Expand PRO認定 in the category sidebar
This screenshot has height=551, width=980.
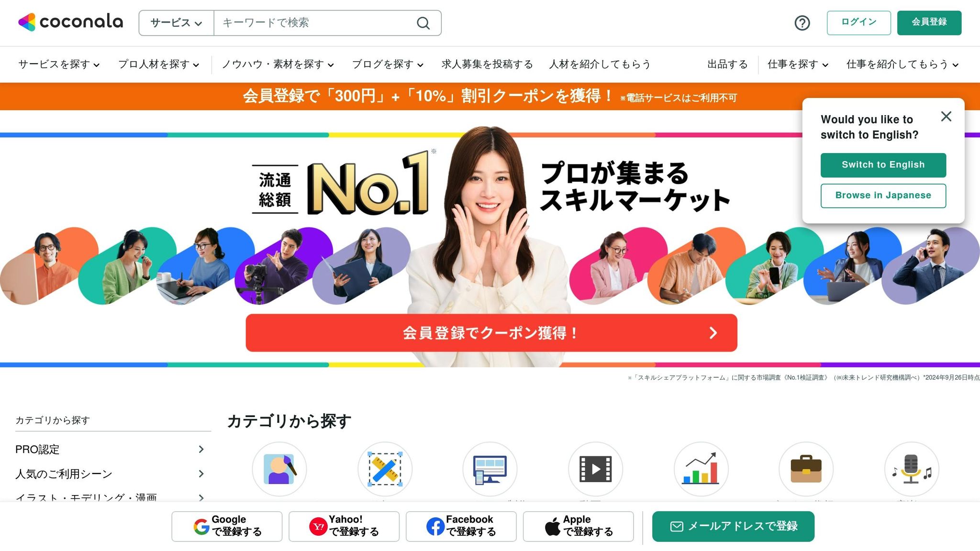(x=111, y=449)
